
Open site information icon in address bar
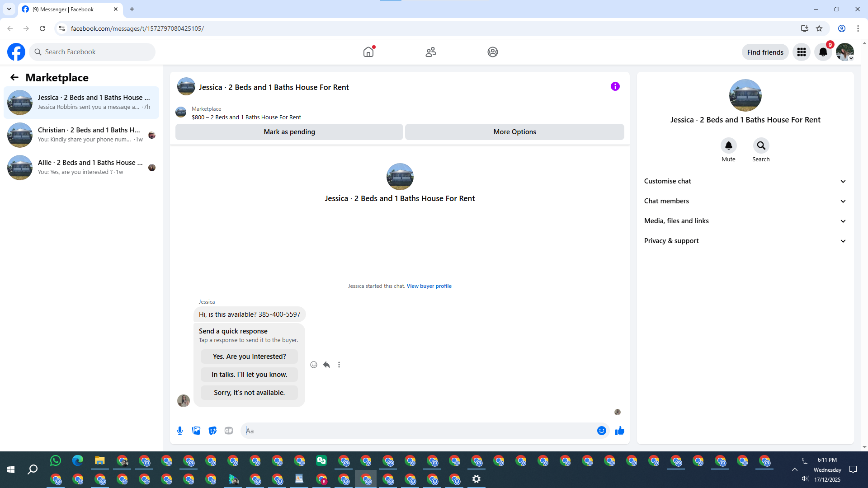[x=62, y=28]
